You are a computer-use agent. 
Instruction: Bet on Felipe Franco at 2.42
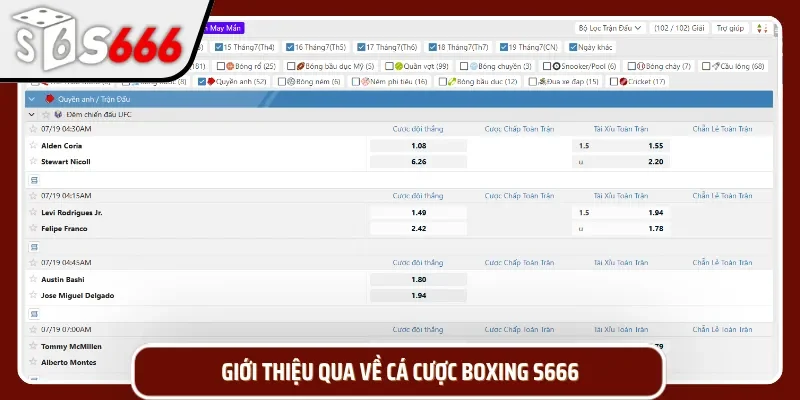click(418, 228)
